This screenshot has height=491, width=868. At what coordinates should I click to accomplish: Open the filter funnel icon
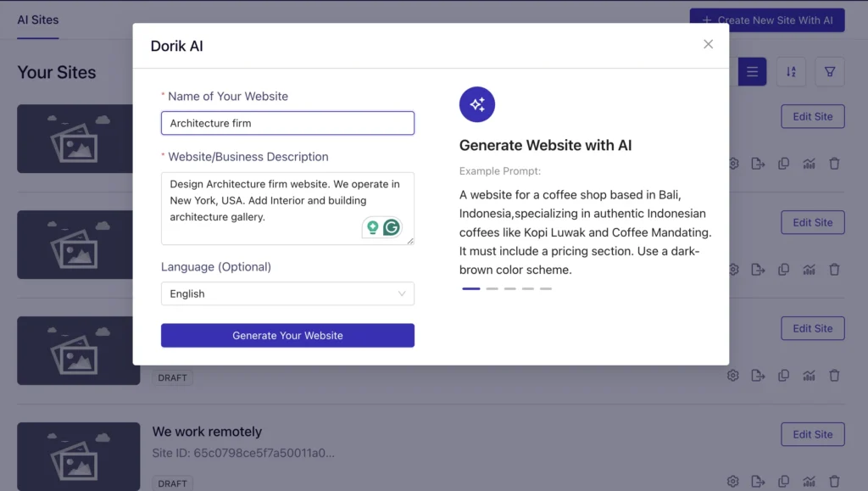[x=830, y=71]
